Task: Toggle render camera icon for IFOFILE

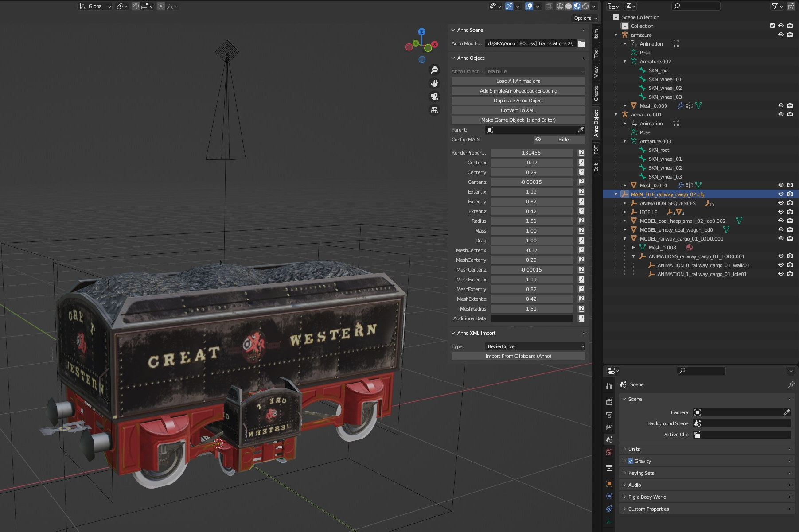Action: coord(790,212)
